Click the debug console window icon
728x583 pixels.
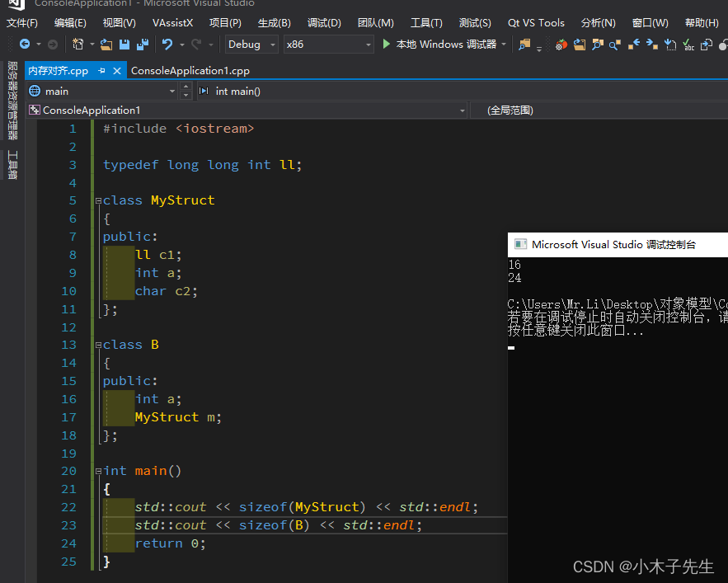(x=520, y=244)
